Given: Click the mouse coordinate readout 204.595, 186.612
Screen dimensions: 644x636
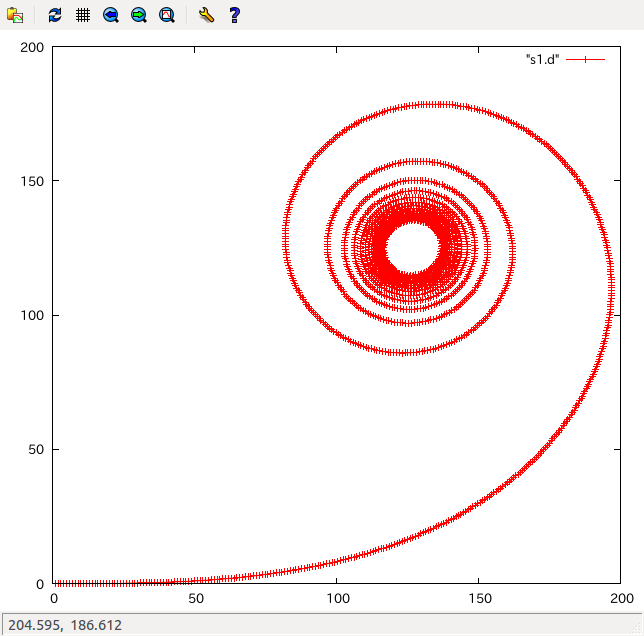Looking at the screenshot, I should tap(65, 625).
